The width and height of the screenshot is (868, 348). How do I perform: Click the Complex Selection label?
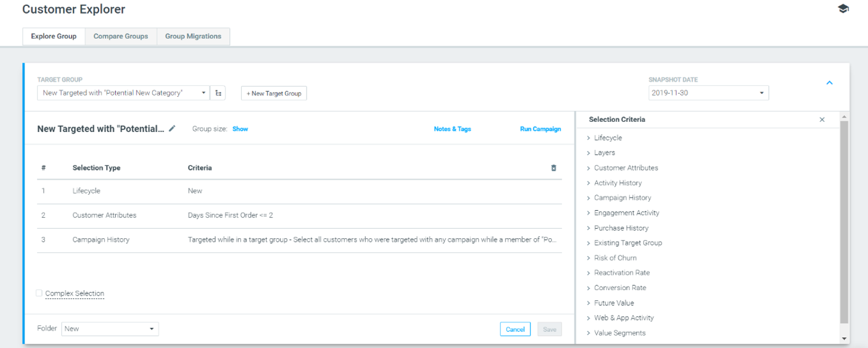(75, 294)
